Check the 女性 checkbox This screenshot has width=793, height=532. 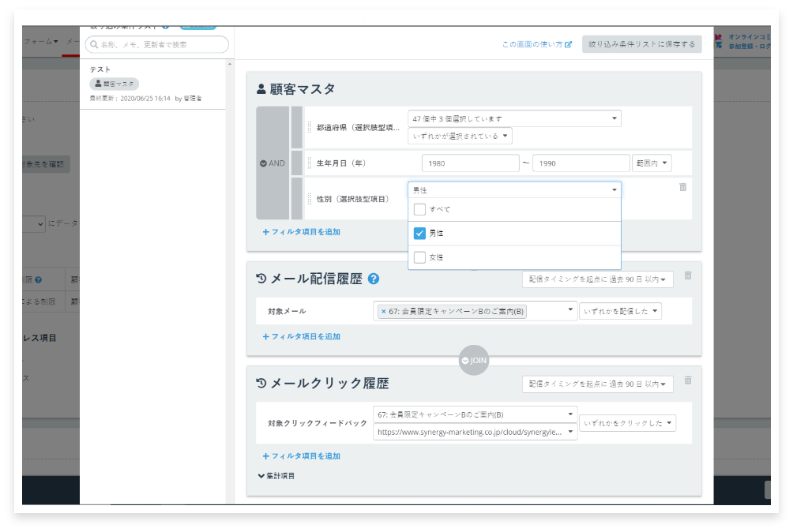coord(419,257)
